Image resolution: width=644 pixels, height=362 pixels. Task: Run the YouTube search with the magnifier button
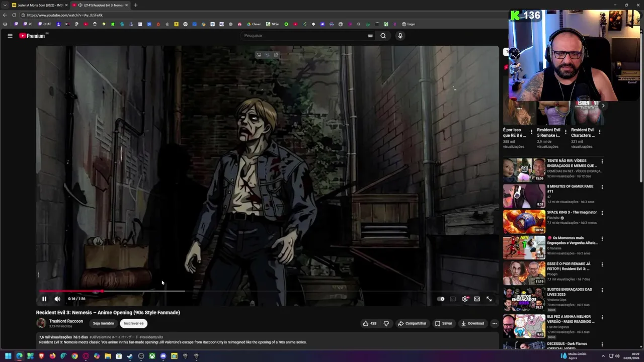[x=383, y=36]
